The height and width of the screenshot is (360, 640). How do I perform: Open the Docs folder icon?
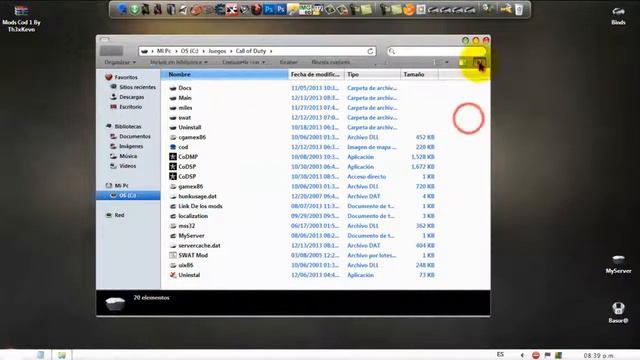(173, 88)
